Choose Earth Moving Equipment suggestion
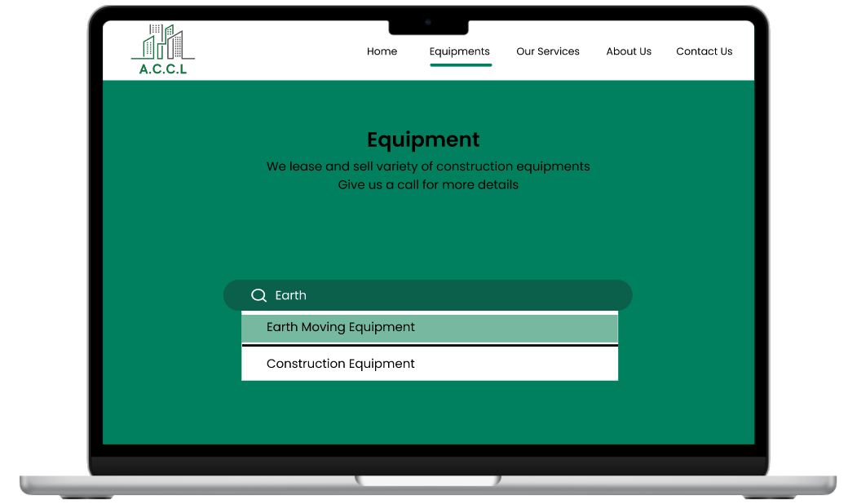 tap(430, 328)
